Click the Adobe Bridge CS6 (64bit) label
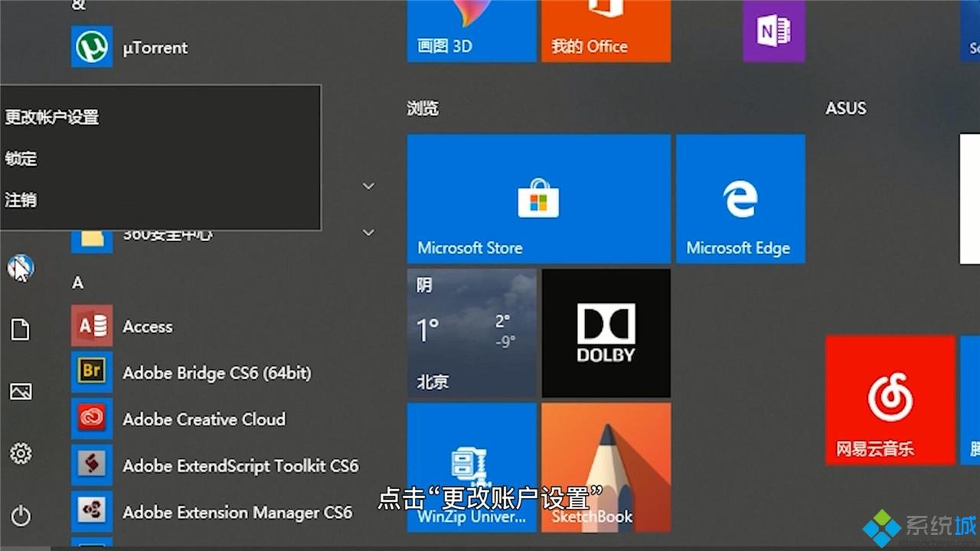Viewport: 980px width, 551px height. [x=217, y=373]
